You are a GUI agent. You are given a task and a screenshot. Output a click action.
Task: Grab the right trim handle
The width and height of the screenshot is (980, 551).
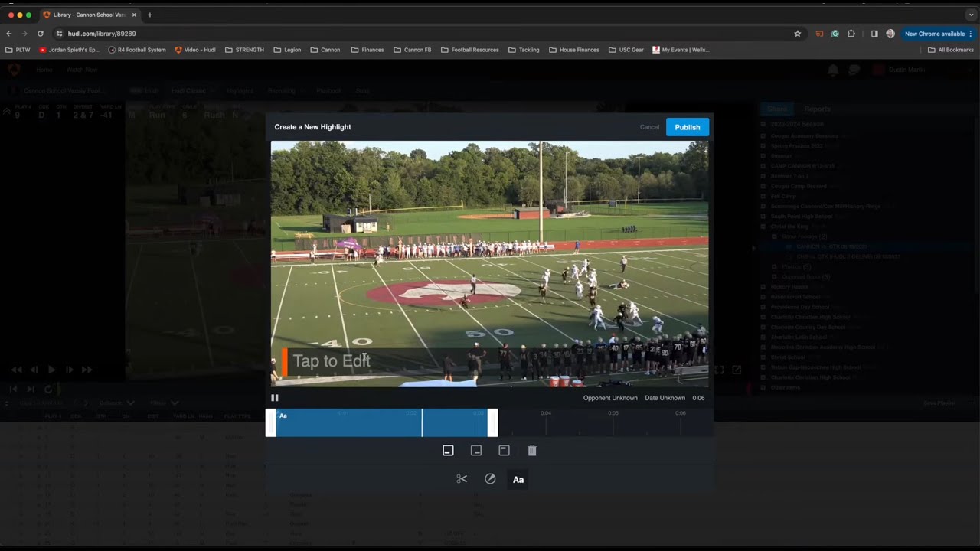tap(493, 423)
